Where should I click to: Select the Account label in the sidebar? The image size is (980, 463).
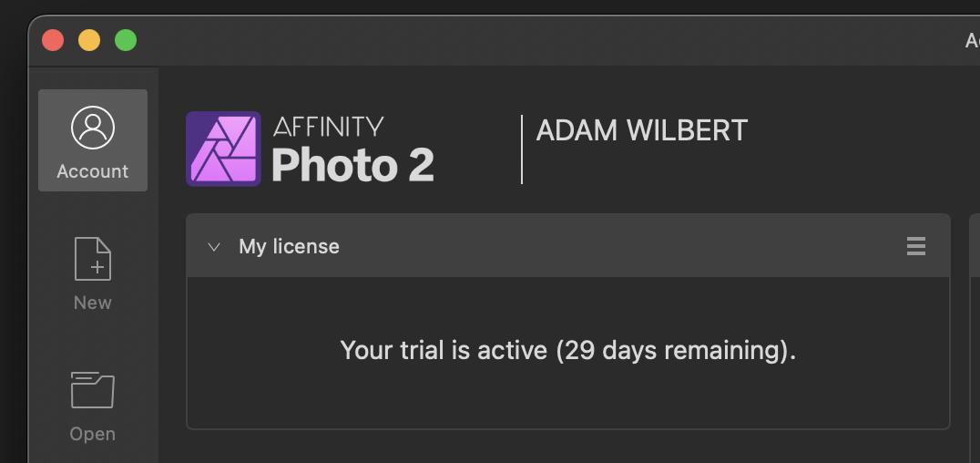[93, 171]
